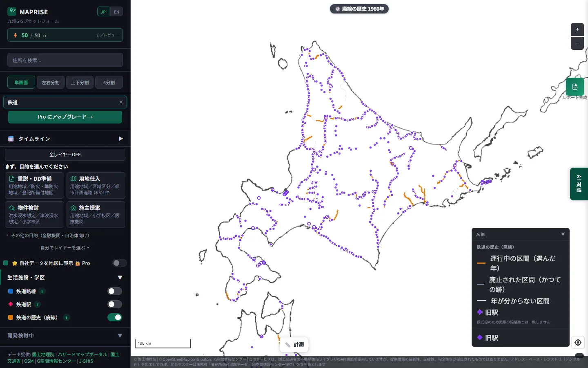Switch to 単画面 view tab
The width and height of the screenshot is (588, 368).
[x=21, y=82]
